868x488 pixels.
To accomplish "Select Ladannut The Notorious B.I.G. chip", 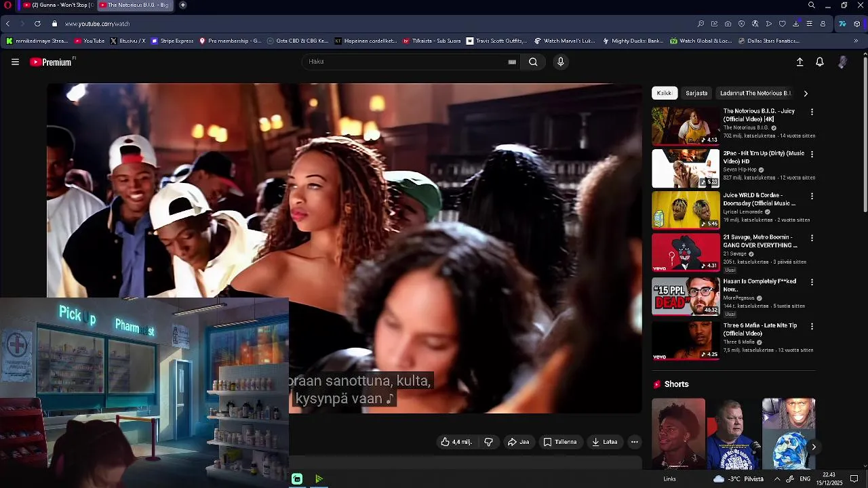I will click(755, 93).
